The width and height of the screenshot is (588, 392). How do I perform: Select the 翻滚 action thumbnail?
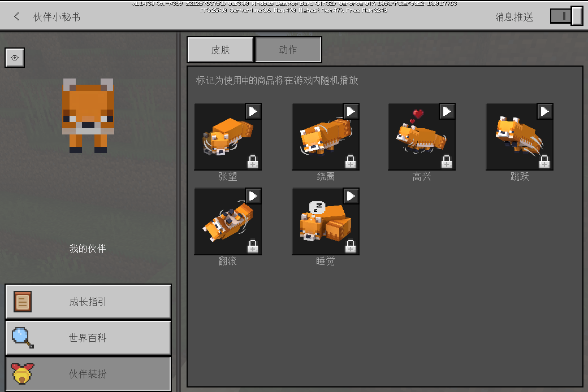point(228,221)
